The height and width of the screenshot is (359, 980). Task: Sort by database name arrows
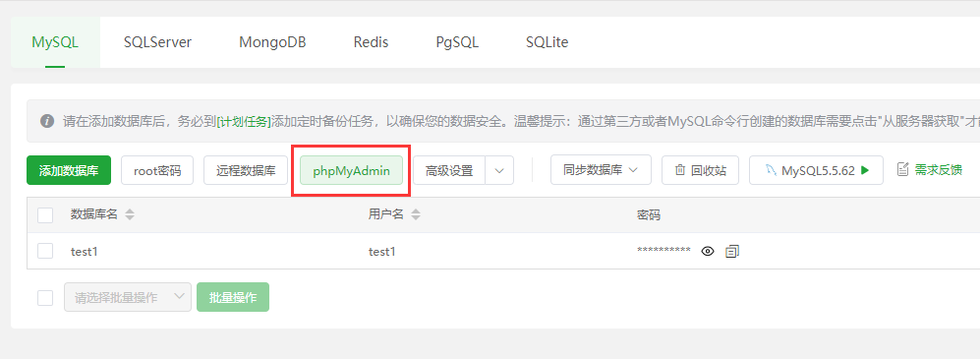[130, 214]
